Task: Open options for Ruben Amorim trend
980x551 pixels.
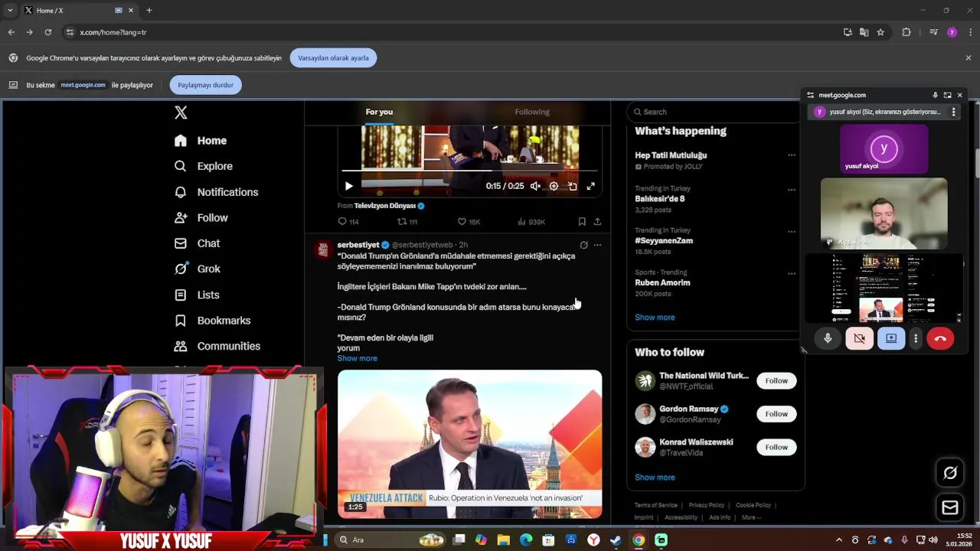Action: pyautogui.click(x=792, y=273)
